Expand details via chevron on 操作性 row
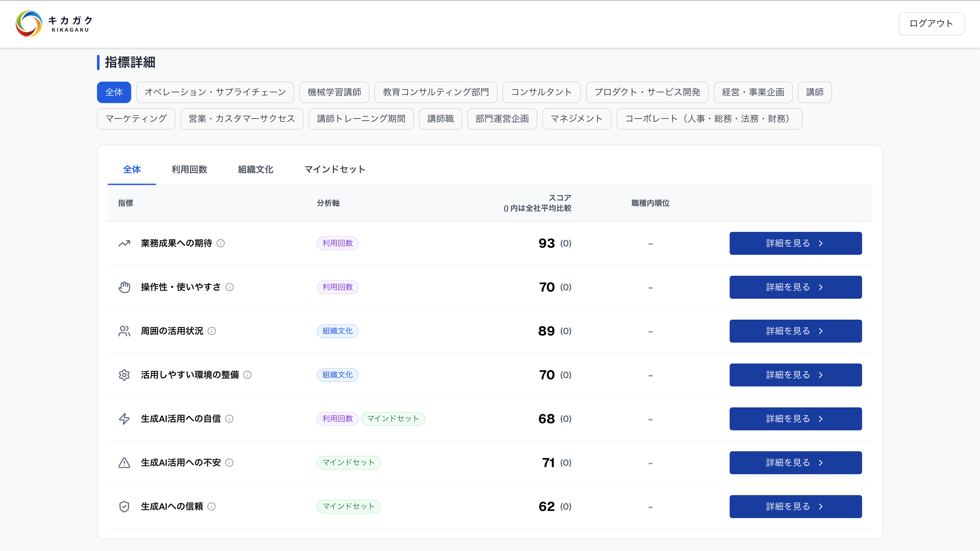980x551 pixels. [821, 287]
